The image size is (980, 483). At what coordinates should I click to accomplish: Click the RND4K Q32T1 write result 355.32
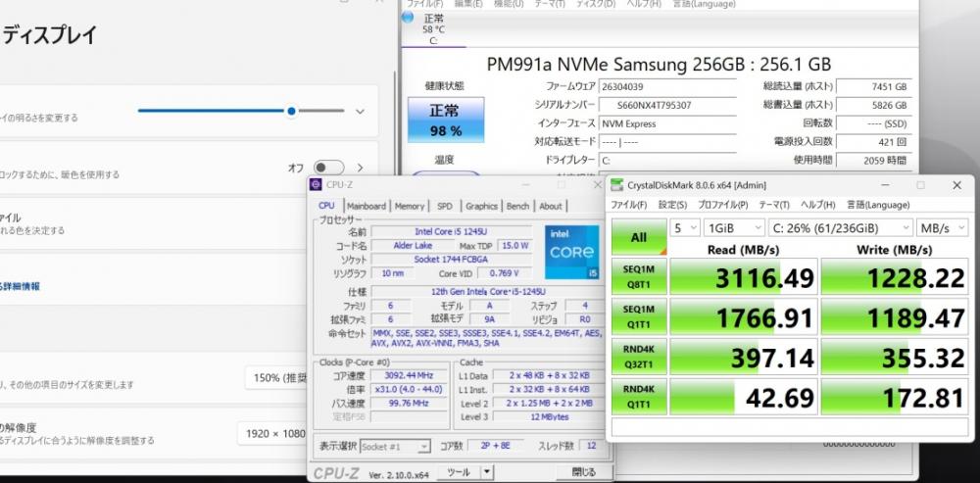coord(895,357)
